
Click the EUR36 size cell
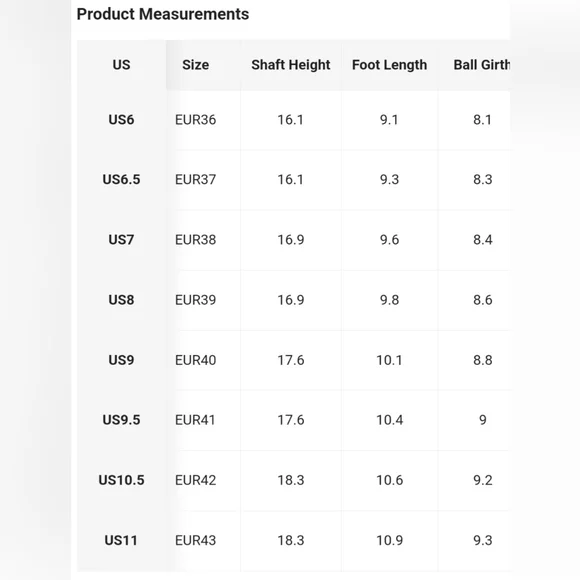click(195, 120)
